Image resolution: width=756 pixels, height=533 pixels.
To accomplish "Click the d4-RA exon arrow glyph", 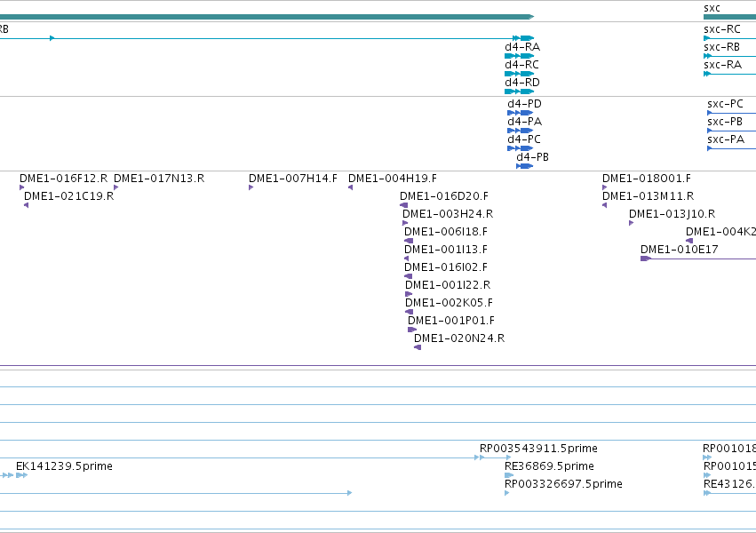I will pyautogui.click(x=520, y=56).
